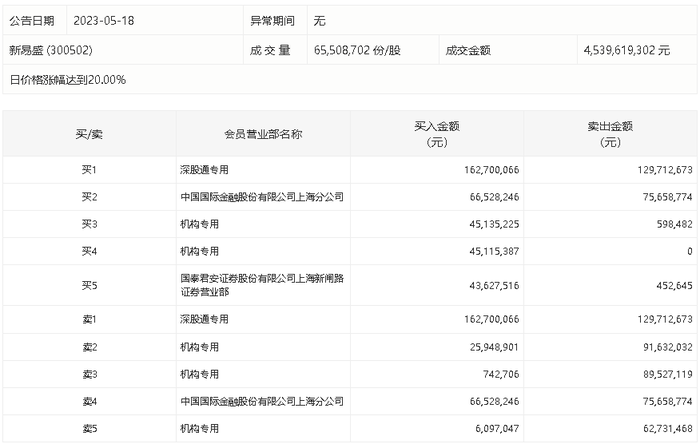Click the 成交量 label
700x444 pixels.
270,50
